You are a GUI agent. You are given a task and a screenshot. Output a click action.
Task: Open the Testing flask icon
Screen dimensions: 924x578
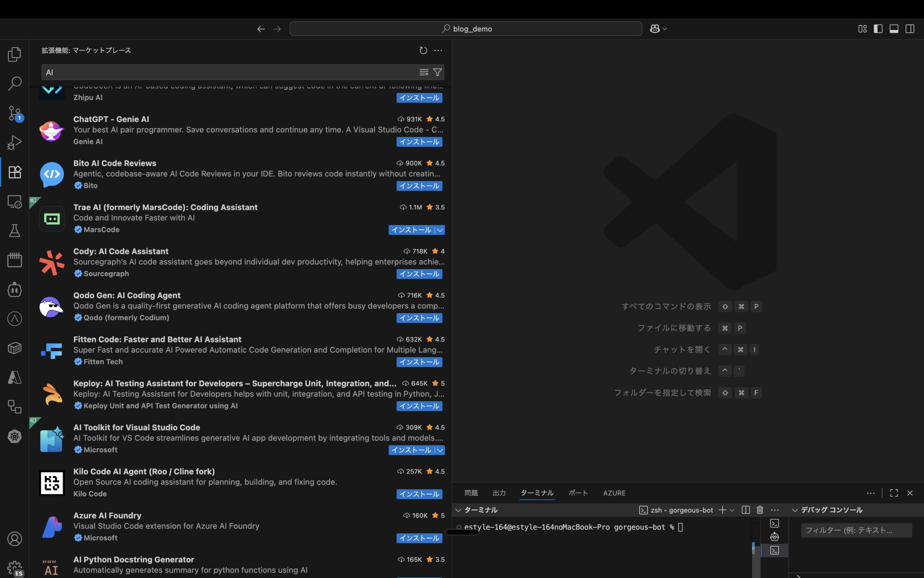point(14,230)
